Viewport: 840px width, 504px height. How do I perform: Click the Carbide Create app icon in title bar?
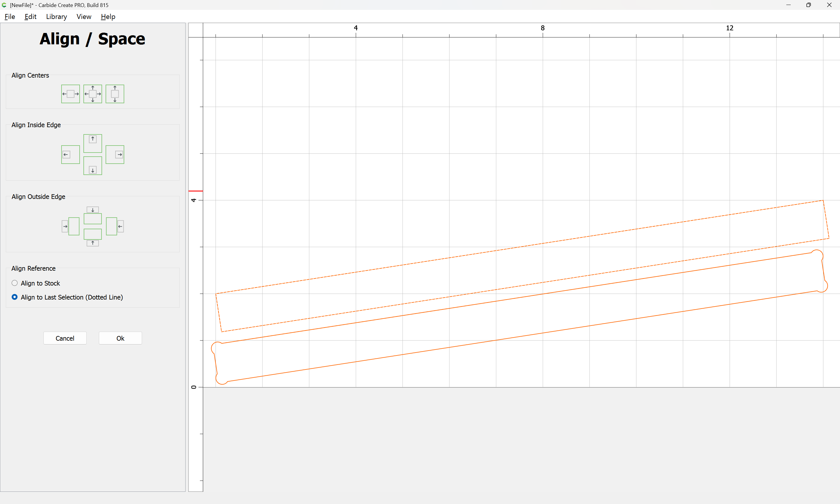click(4, 5)
